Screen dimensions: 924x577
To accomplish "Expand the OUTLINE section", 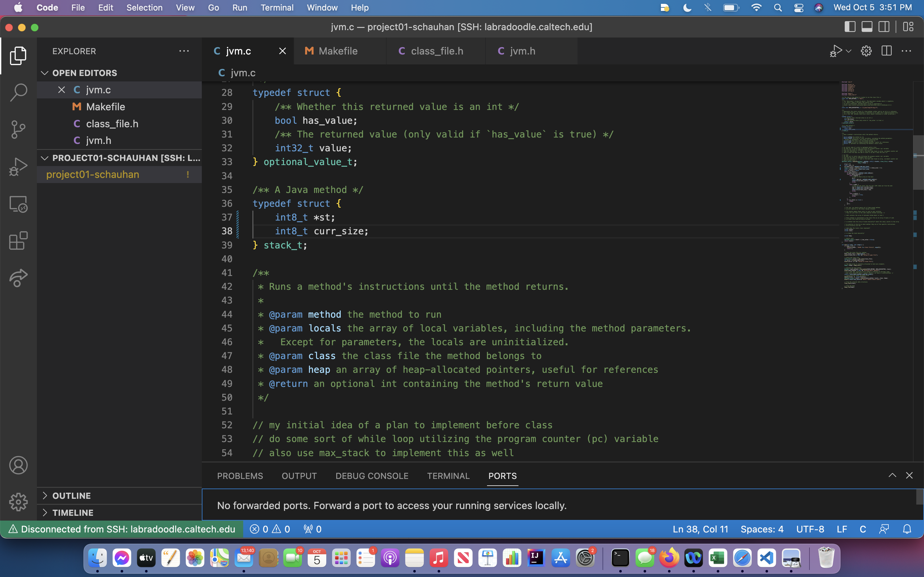I will (x=72, y=496).
